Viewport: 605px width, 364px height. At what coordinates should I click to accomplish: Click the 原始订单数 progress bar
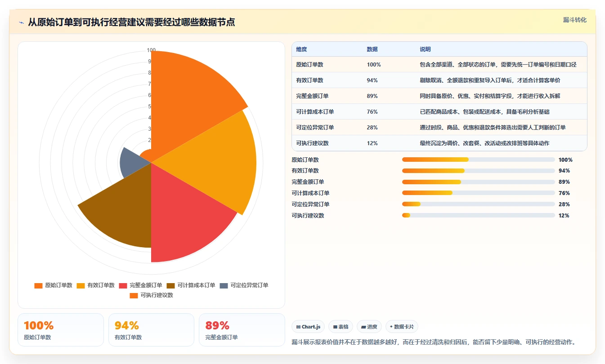pos(478,160)
